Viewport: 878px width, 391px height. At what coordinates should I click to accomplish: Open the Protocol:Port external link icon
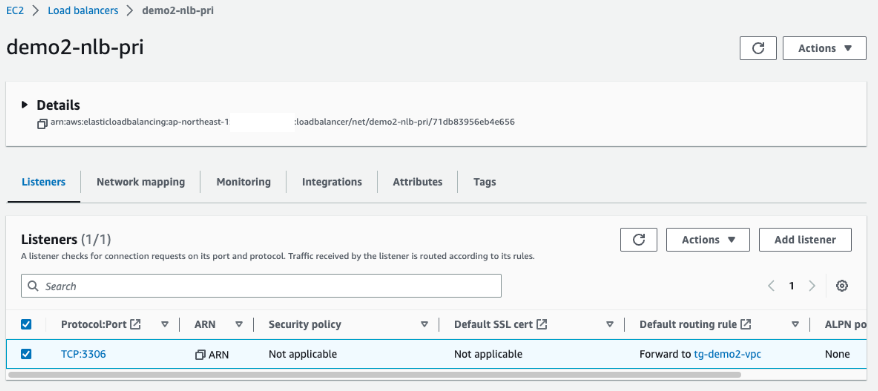pos(135,324)
